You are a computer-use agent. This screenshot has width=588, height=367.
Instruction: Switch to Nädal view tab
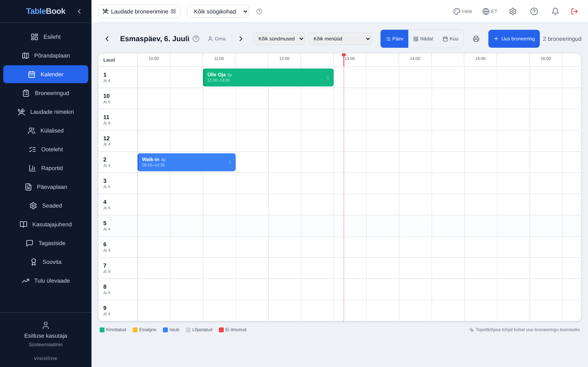pyautogui.click(x=423, y=39)
